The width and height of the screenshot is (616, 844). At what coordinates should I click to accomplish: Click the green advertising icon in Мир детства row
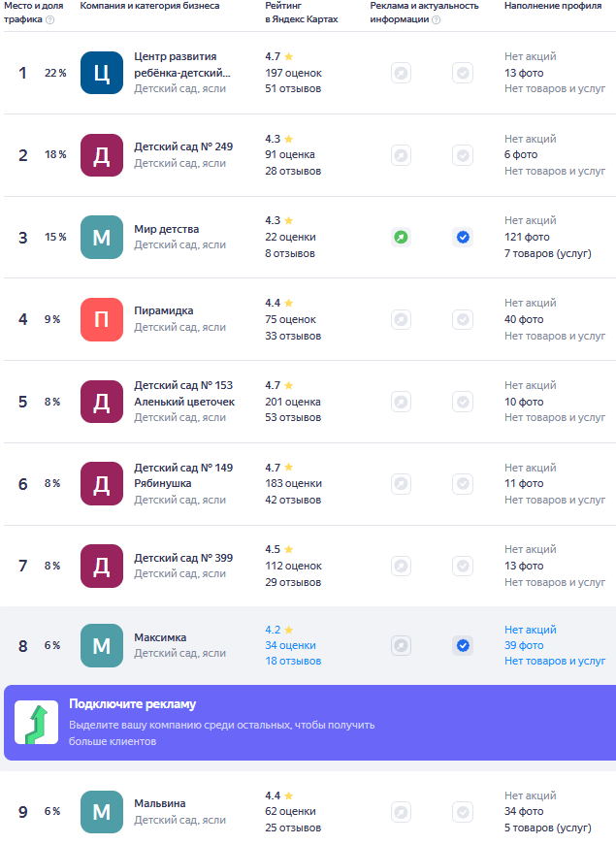tap(402, 238)
